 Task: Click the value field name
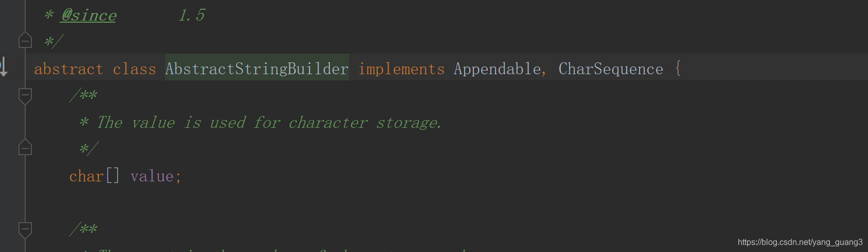[x=152, y=176]
